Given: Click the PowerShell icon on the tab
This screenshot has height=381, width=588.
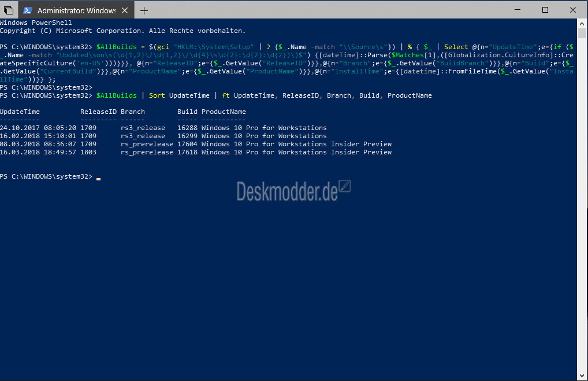Looking at the screenshot, I should [x=27, y=10].
